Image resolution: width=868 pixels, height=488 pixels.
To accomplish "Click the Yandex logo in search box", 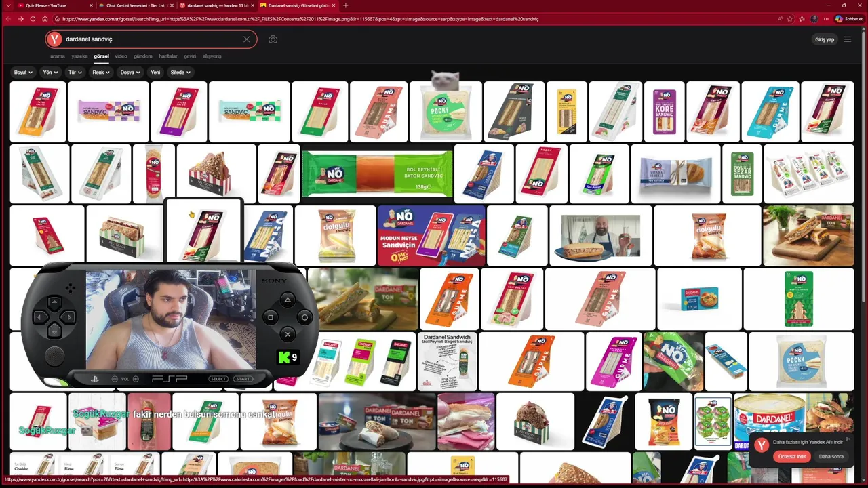I will [55, 39].
